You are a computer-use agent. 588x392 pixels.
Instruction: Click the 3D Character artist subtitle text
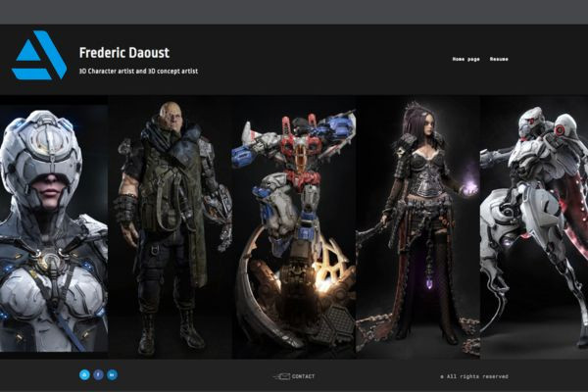tap(138, 71)
